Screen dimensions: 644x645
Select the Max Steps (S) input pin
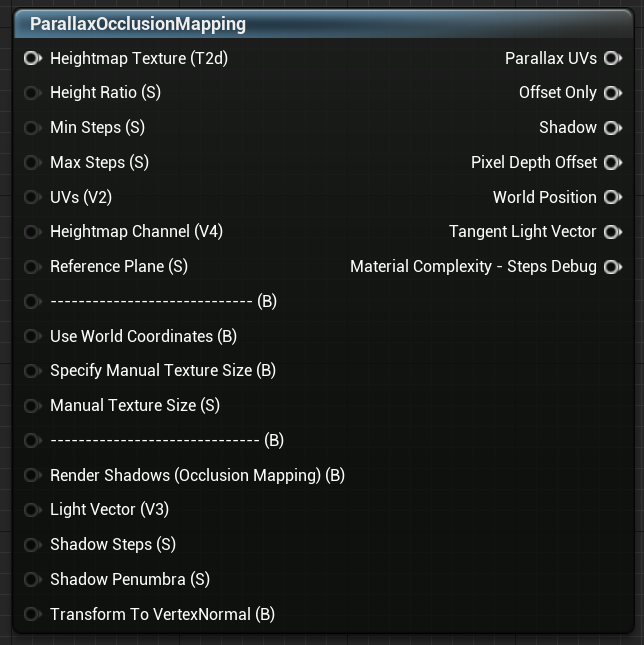pos(33,162)
